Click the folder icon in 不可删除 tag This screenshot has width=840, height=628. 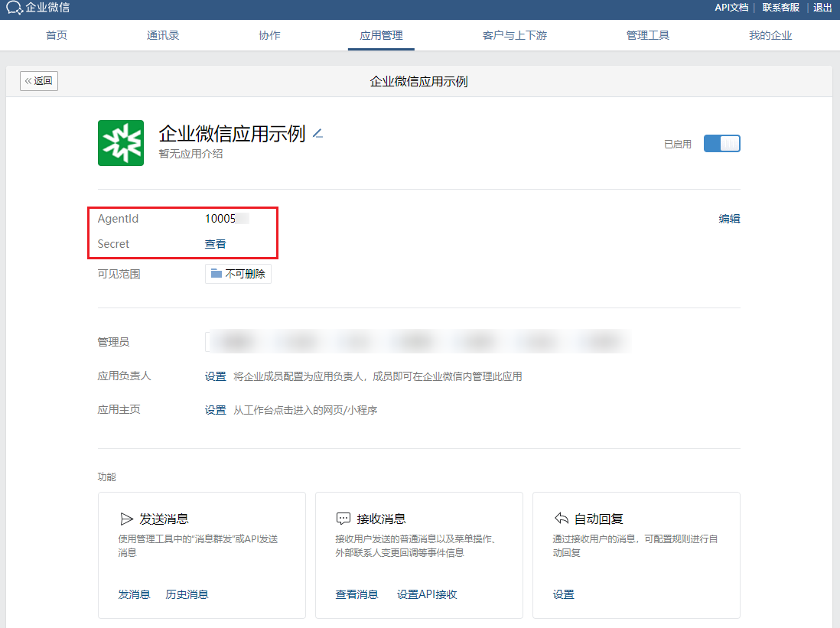pyautogui.click(x=217, y=274)
